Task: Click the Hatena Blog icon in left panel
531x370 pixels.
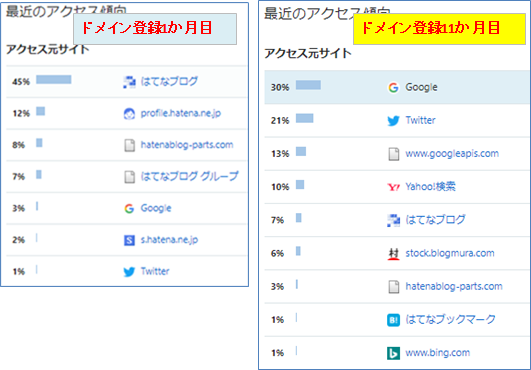Action: 129,82
